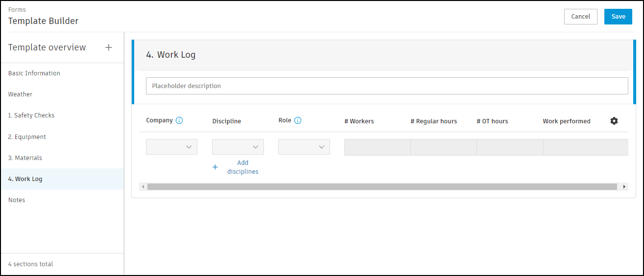The width and height of the screenshot is (644, 276).
Task: Go to the Weather section
Action: click(x=20, y=94)
